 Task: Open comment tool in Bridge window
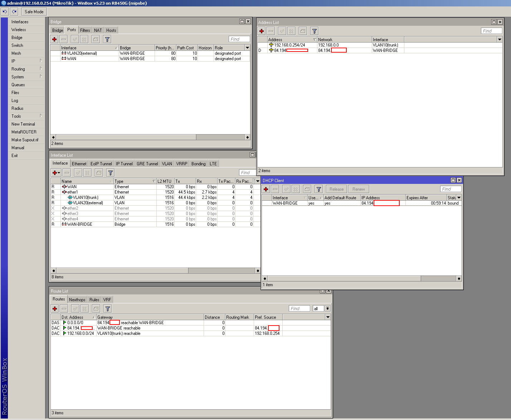click(96, 39)
